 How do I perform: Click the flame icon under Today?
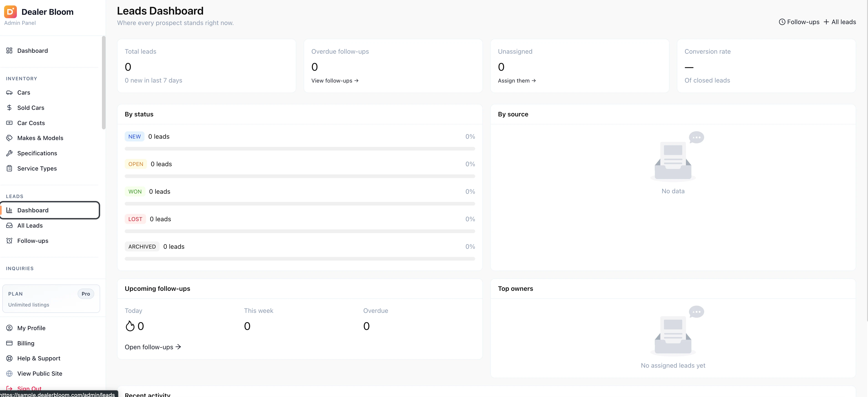point(130,326)
